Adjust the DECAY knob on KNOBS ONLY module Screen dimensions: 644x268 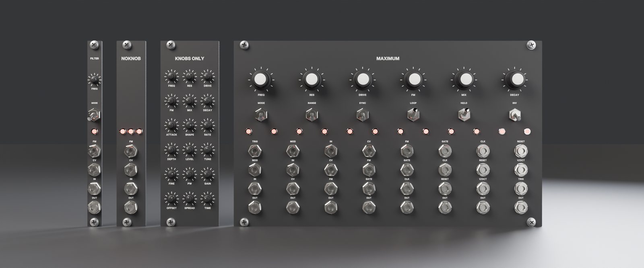207,101
